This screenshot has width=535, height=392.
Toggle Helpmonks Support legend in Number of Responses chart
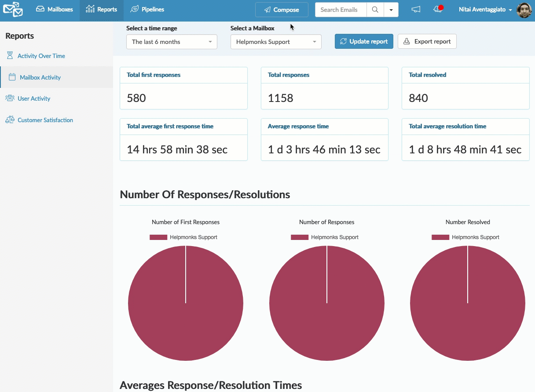click(x=325, y=237)
